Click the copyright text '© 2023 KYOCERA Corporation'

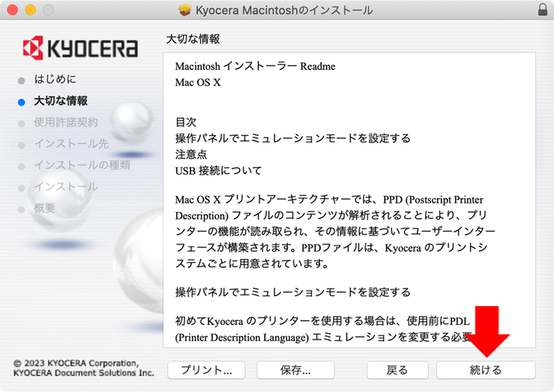click(76, 363)
